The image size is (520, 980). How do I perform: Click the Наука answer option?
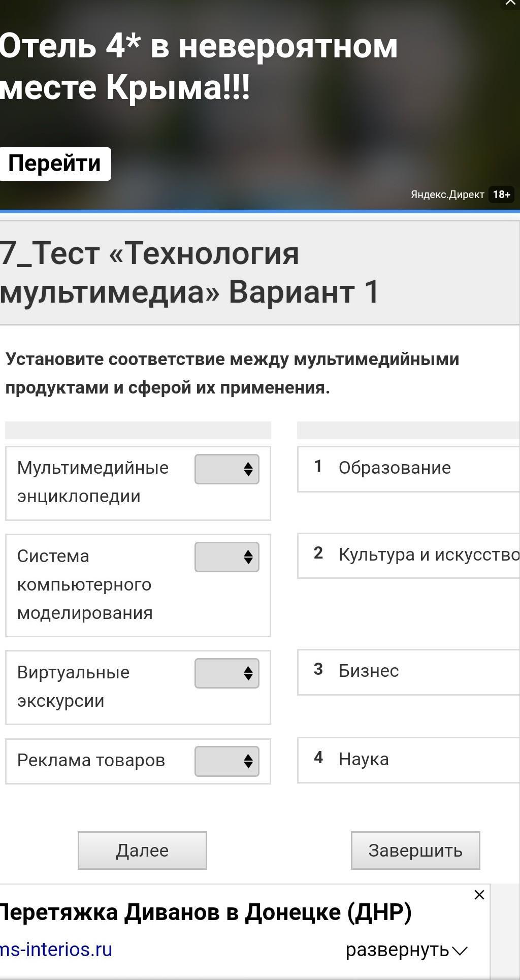tap(364, 760)
